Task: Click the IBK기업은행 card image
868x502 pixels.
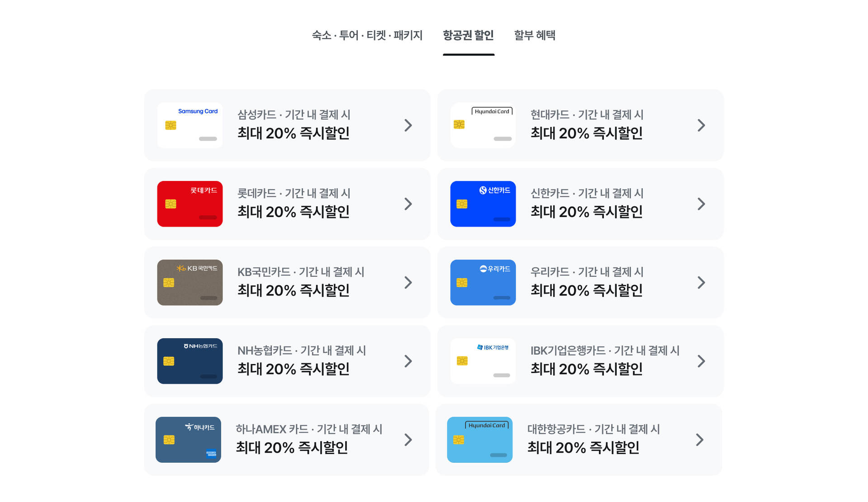Action: 483,361
